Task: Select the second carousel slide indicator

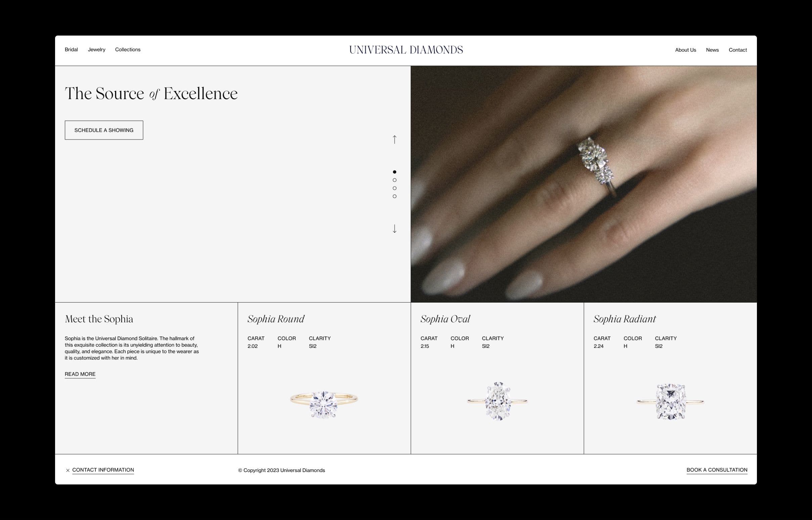Action: coord(394,179)
